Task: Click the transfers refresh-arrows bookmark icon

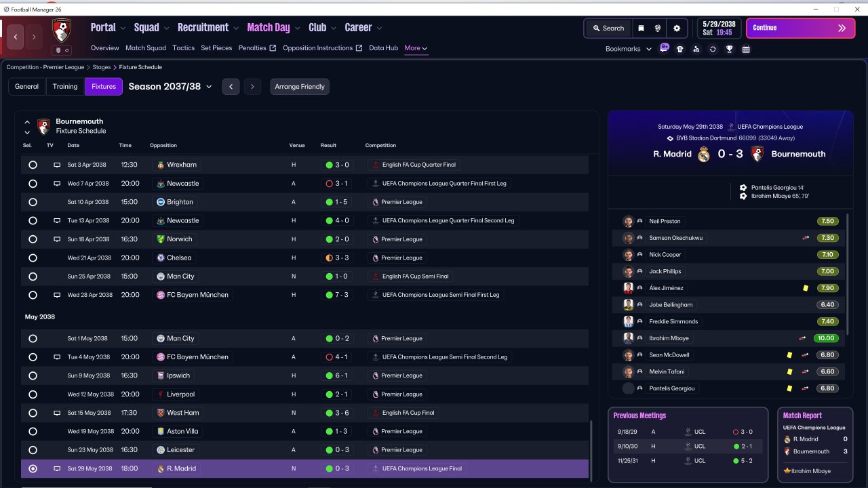Action: coord(713,49)
